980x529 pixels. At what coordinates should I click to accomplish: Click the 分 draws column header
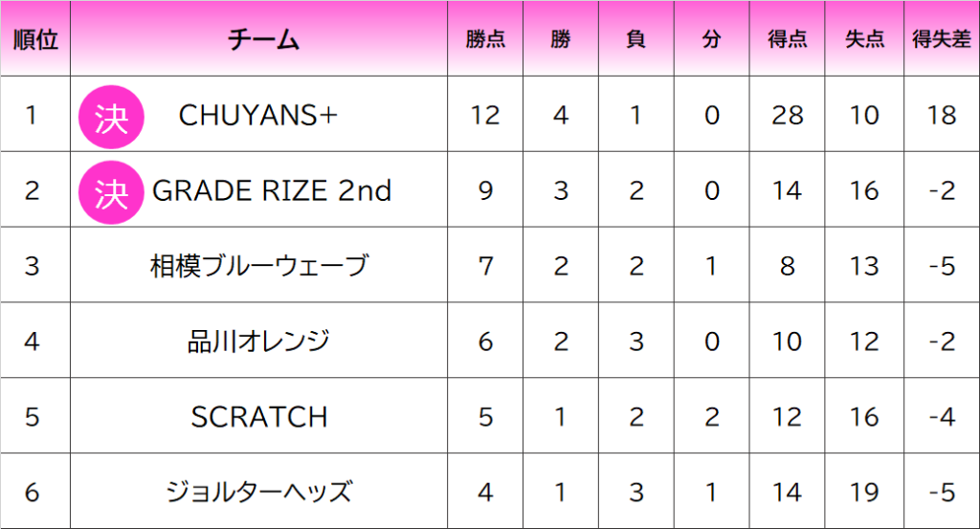[711, 39]
